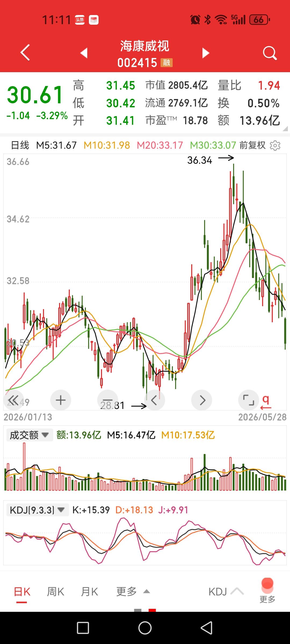
Task: Tap J:+9.91 KDJ value
Action: [173, 510]
